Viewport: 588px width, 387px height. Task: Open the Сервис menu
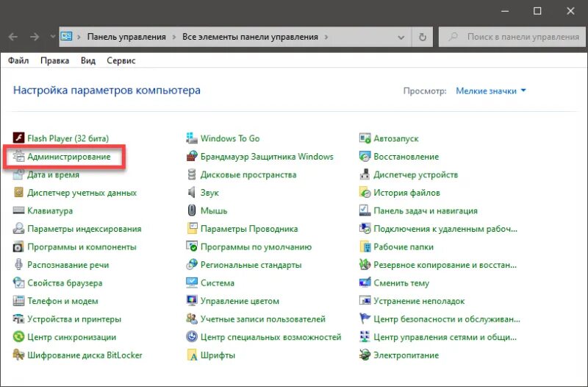tap(121, 60)
